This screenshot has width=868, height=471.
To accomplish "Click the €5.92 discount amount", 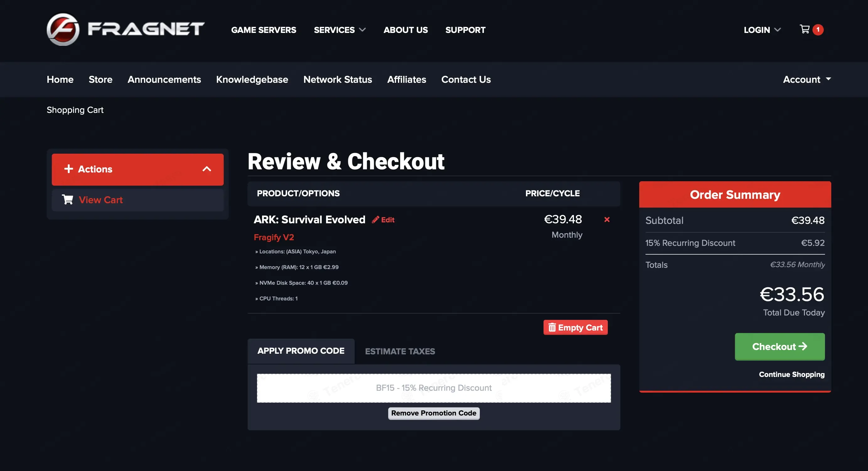I will point(812,243).
